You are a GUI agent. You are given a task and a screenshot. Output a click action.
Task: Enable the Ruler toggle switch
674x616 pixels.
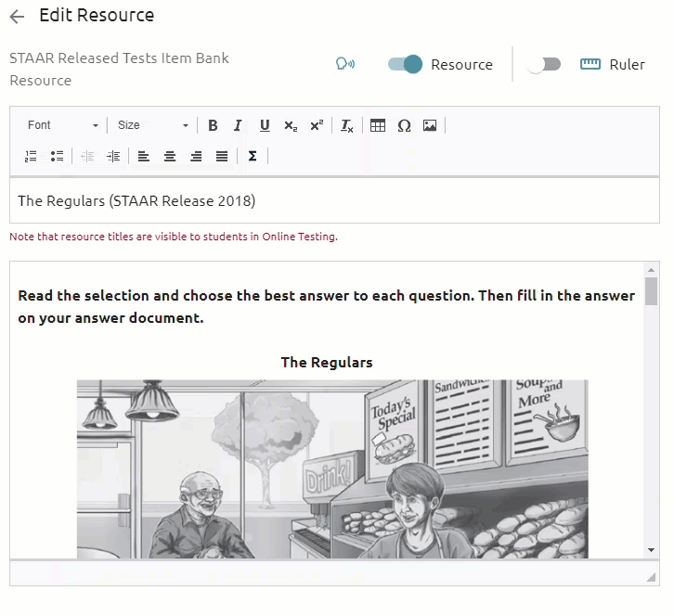point(544,64)
